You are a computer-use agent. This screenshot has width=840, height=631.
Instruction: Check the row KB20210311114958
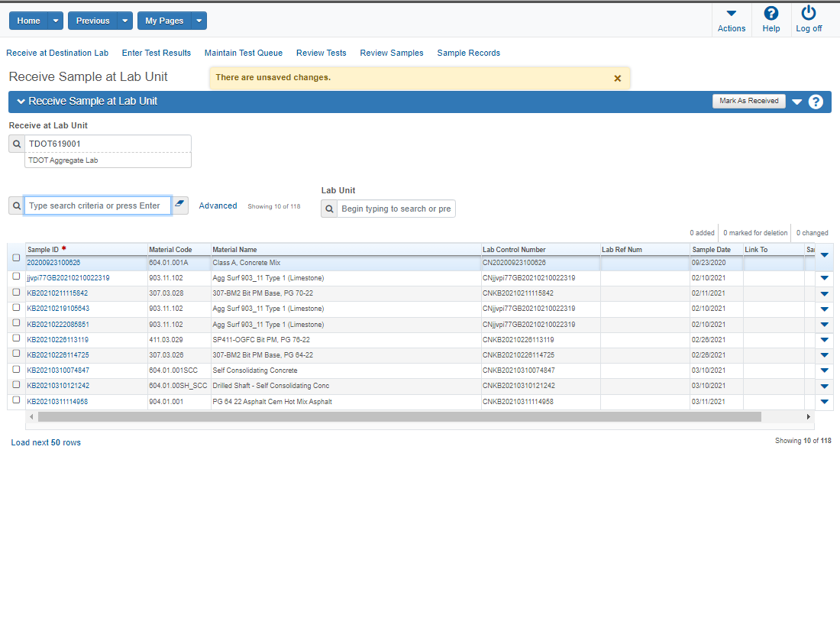click(x=16, y=400)
